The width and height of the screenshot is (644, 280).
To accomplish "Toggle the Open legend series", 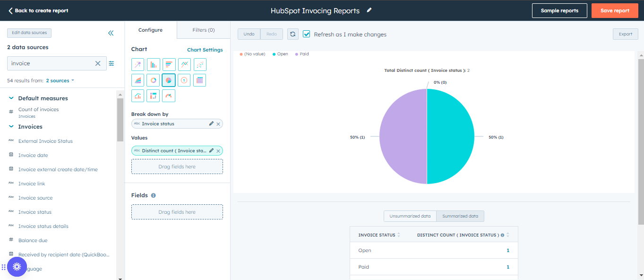I will [280, 54].
